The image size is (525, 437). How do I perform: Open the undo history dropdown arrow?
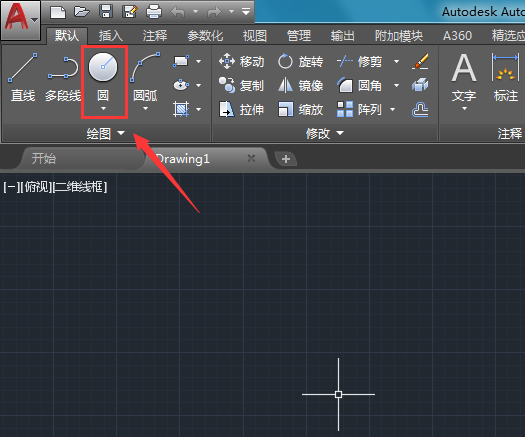pyautogui.click(x=196, y=12)
